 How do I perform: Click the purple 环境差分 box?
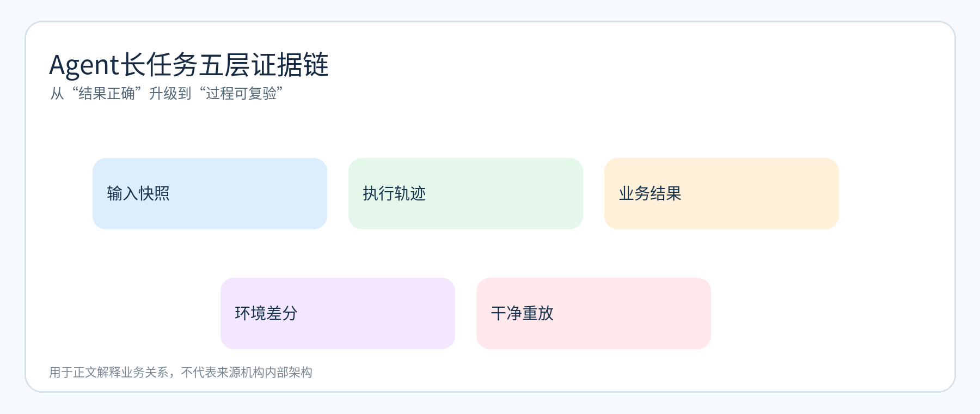(x=338, y=313)
